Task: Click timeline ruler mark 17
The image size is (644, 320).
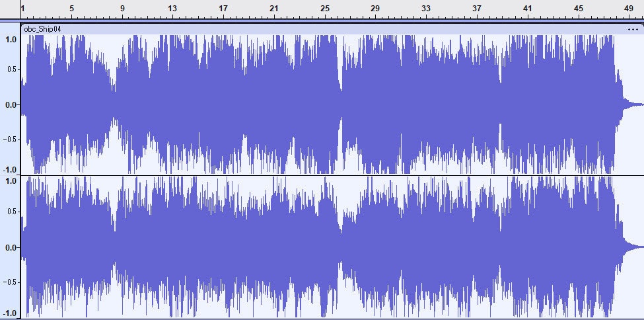Action: pos(223,8)
